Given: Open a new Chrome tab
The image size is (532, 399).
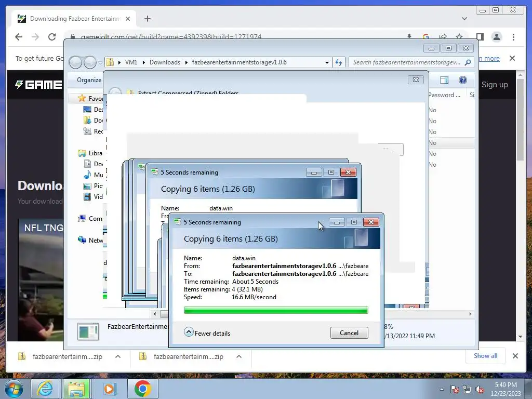Looking at the screenshot, I should [147, 19].
